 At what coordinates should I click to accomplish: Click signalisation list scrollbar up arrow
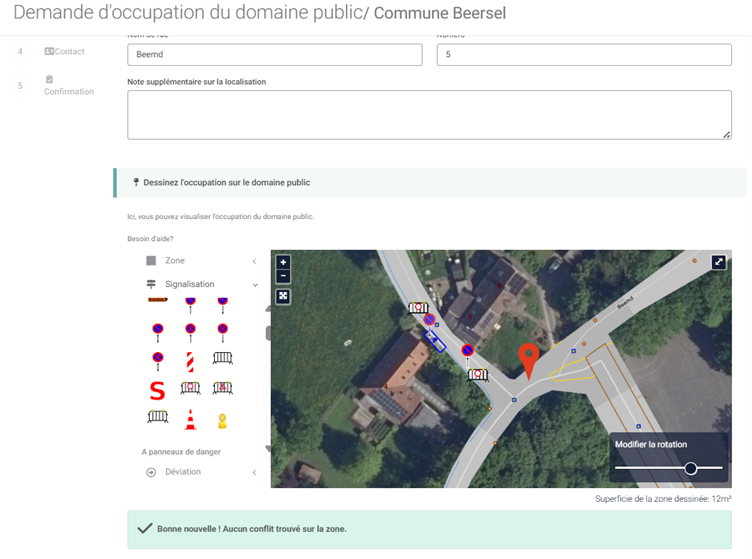268,309
